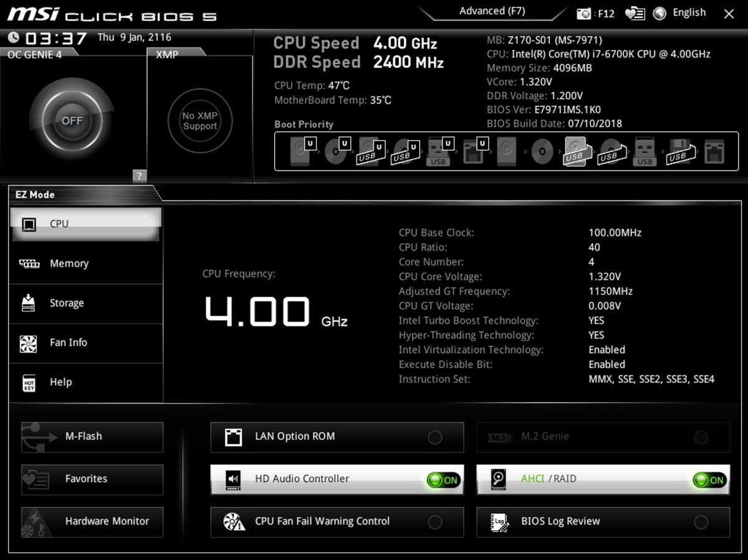Image resolution: width=748 pixels, height=560 pixels.
Task: Select the legacy USB key boot icon
Action: 645,151
